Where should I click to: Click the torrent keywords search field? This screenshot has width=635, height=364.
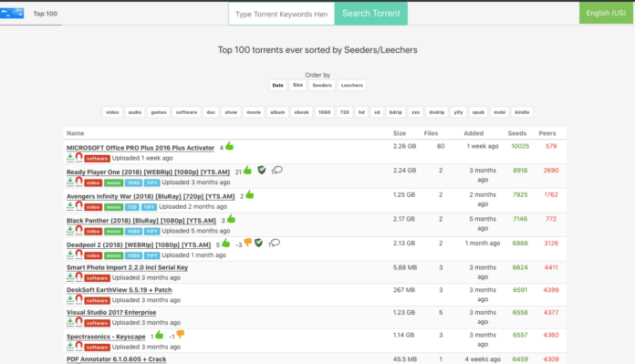(281, 14)
